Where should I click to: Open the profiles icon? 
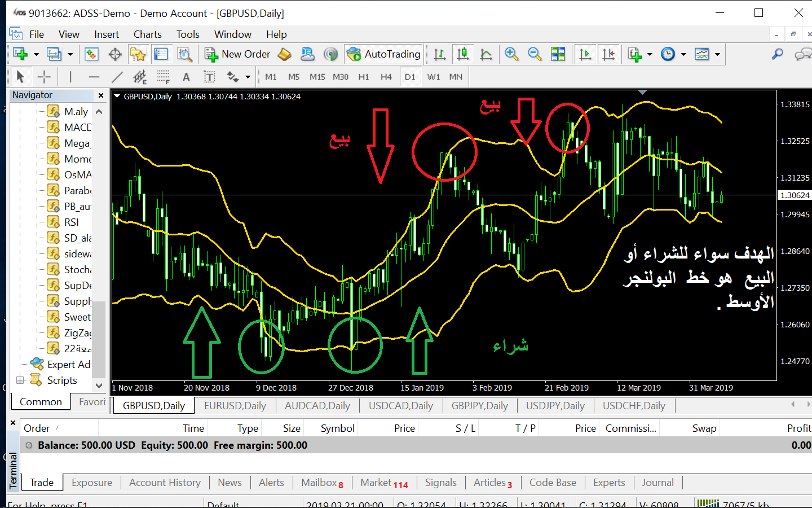tap(54, 54)
